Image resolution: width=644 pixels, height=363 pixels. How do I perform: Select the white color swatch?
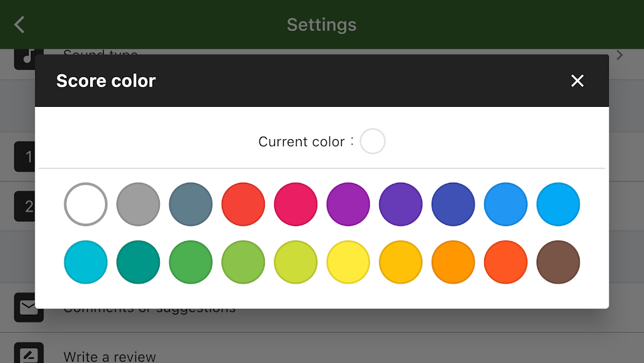pos(86,204)
